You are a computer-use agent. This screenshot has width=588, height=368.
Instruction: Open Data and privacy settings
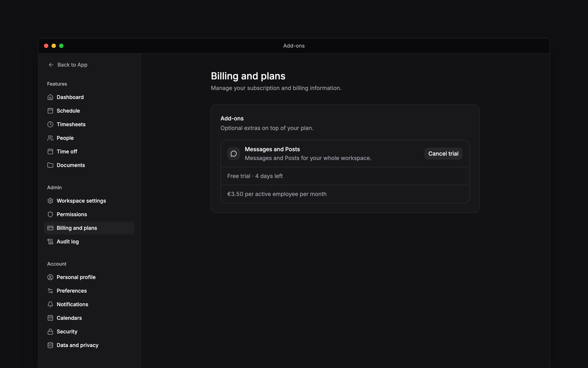[89, 345]
